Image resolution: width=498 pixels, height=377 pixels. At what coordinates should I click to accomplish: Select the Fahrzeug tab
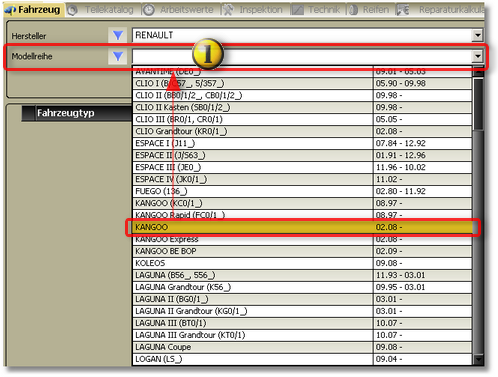(33, 10)
